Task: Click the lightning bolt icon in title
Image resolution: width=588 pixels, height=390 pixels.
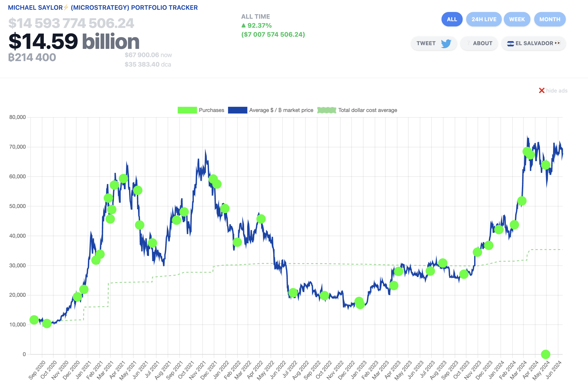Action: [x=66, y=7]
